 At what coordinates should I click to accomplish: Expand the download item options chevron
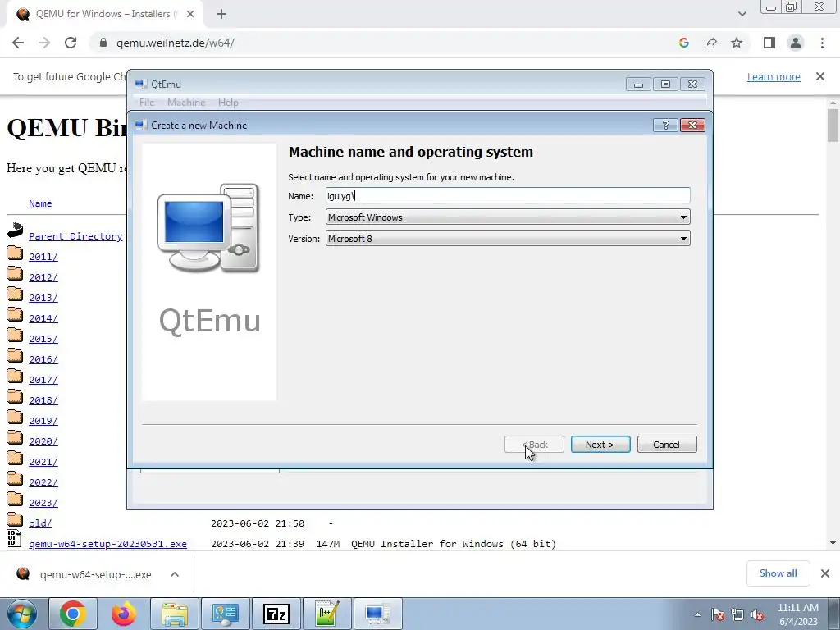click(x=175, y=574)
